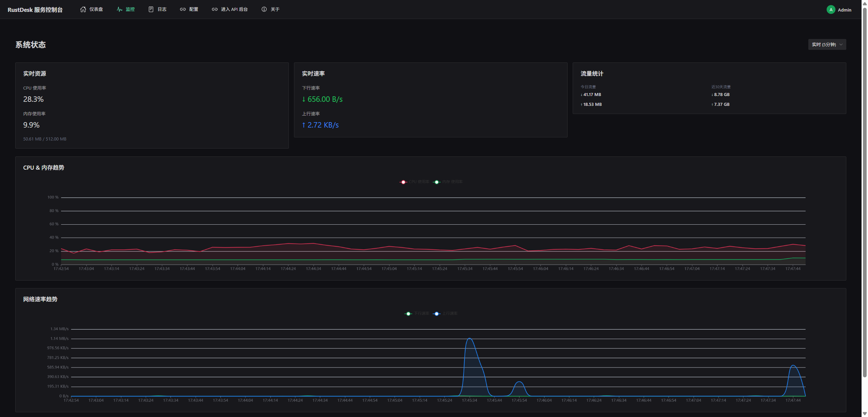Image resolution: width=868 pixels, height=417 pixels.
Task: Click the green Admin avatar circle
Action: click(x=831, y=10)
